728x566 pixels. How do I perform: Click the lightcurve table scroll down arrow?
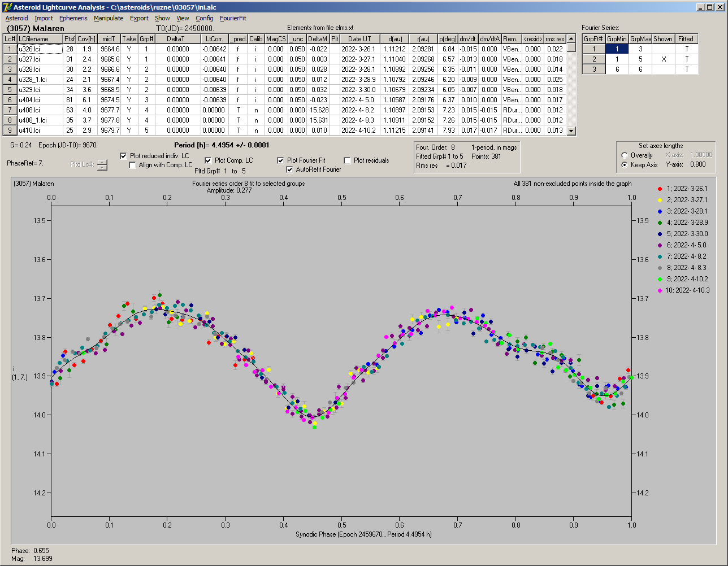tap(571, 130)
